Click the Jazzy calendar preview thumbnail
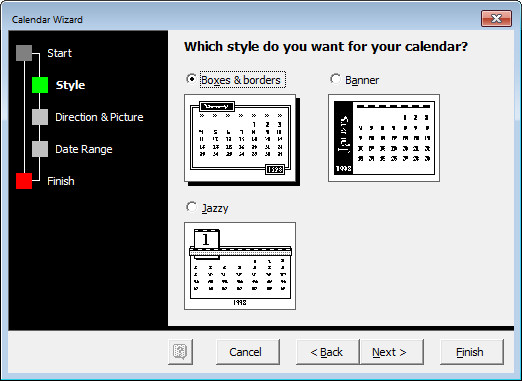The width and height of the screenshot is (522, 381). pyautogui.click(x=240, y=266)
